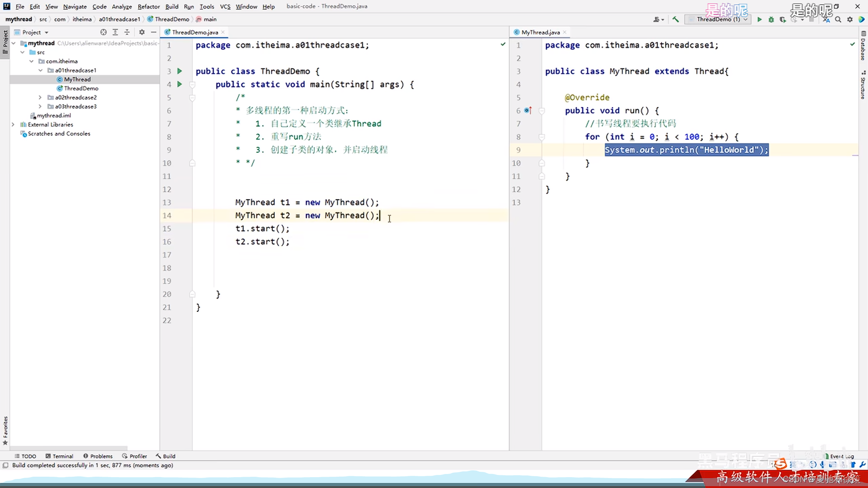Image resolution: width=868 pixels, height=488 pixels.
Task: Expand External Libraries node
Action: 13,124
